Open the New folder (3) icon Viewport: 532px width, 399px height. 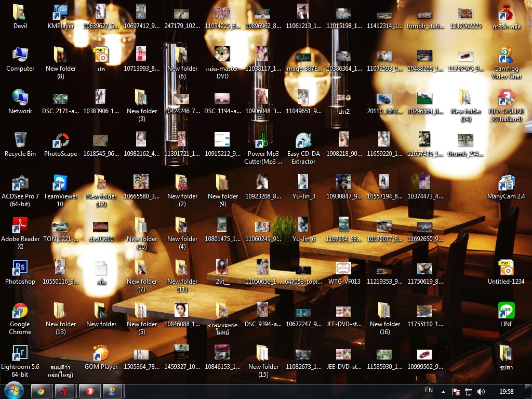click(141, 106)
